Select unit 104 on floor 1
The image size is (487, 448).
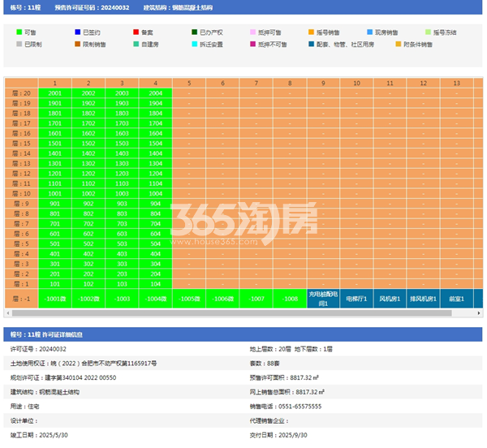tap(156, 284)
